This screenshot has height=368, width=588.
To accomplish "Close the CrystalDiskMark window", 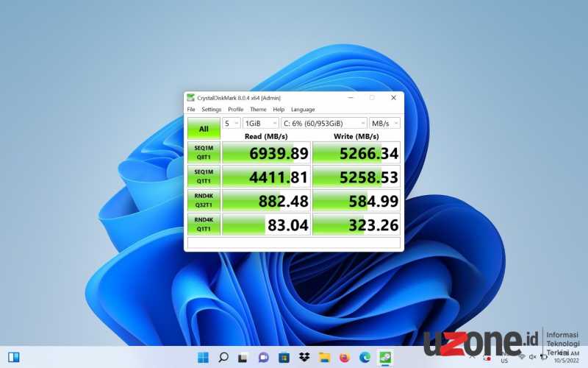I will click(x=393, y=98).
